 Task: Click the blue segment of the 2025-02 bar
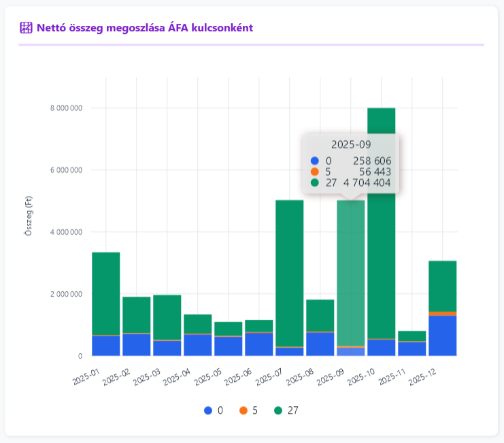click(x=136, y=345)
